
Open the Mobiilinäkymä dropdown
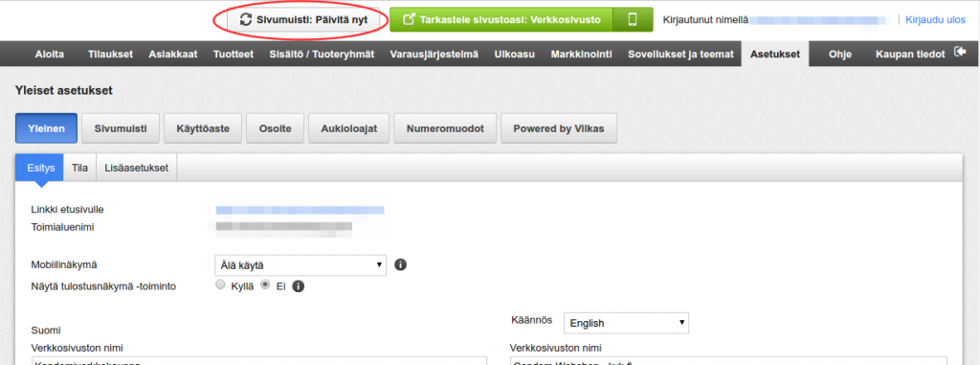click(300, 264)
